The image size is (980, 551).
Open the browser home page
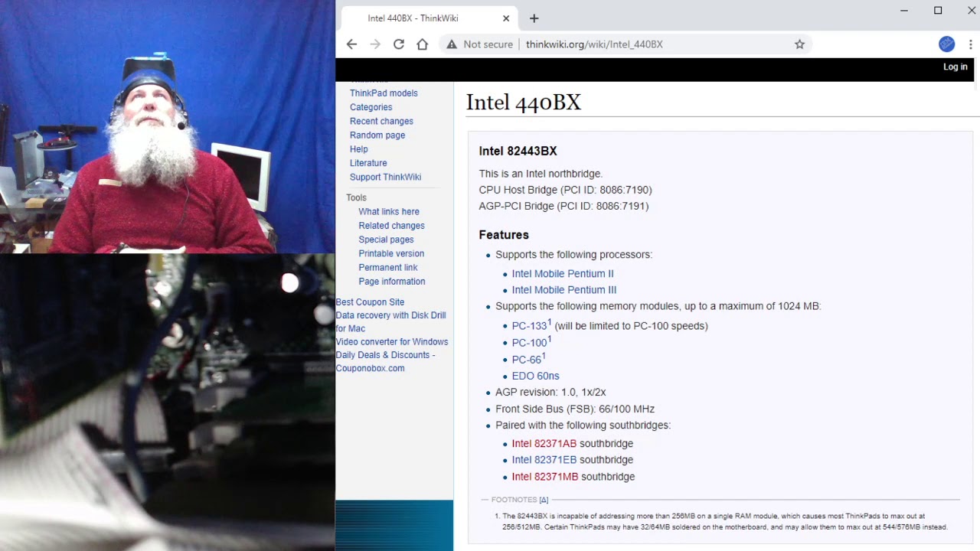tap(422, 44)
